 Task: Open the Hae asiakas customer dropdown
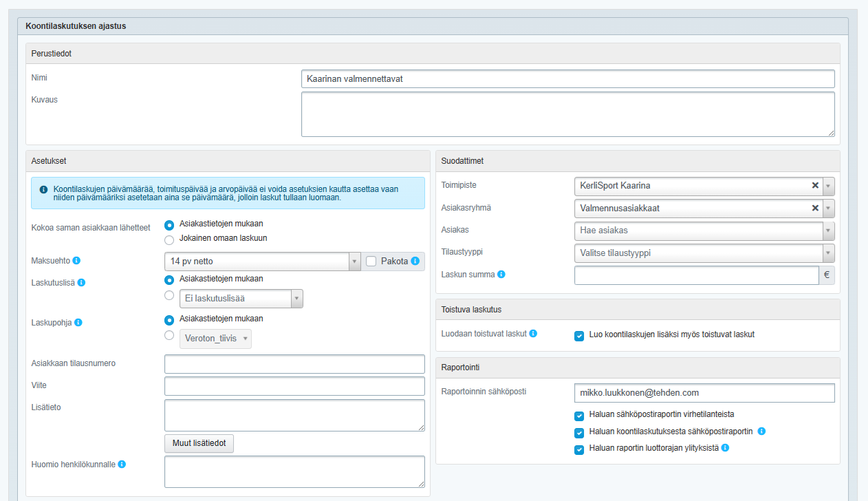point(703,231)
